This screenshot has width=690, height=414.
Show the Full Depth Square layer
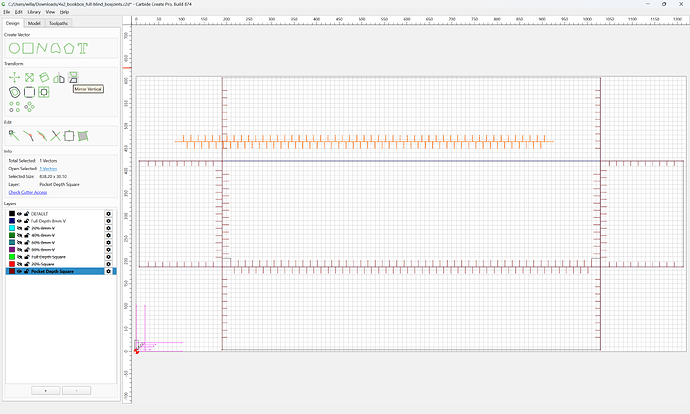(19, 257)
